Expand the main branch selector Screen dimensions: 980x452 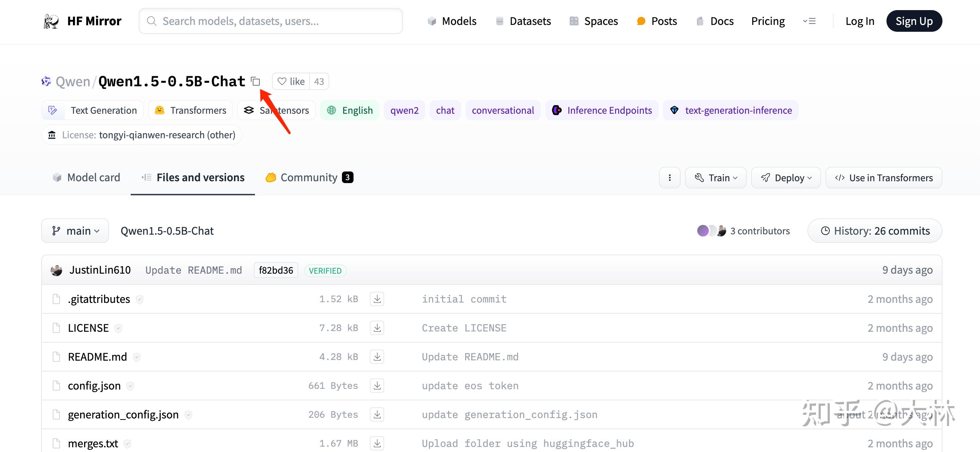coord(75,231)
